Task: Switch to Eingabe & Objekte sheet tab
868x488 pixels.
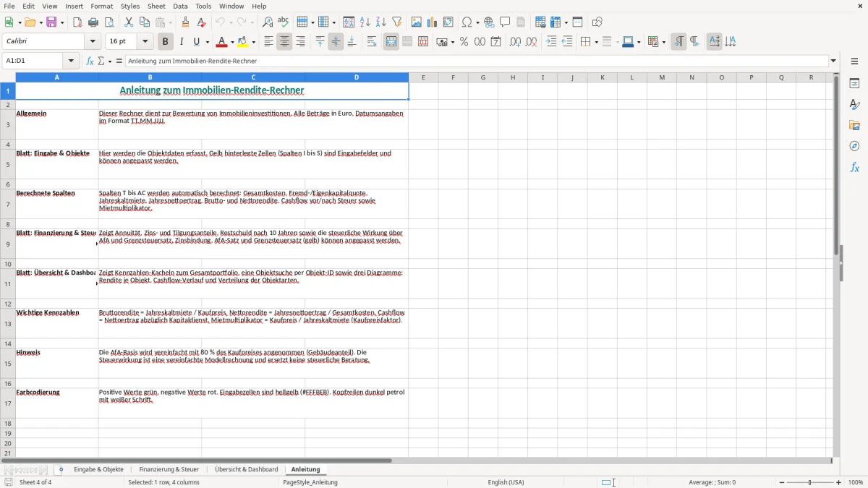Action: (98, 470)
